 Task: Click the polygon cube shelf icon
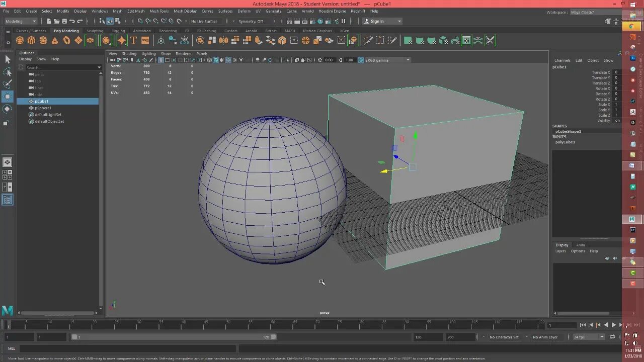pyautogui.click(x=31, y=40)
